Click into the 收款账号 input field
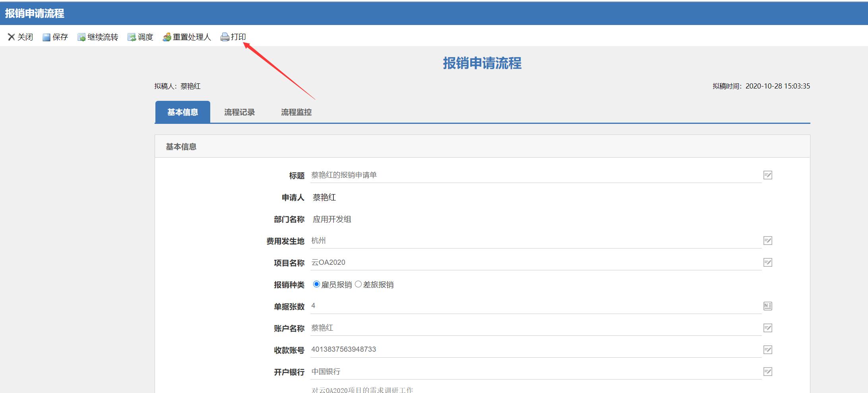This screenshot has height=393, width=868. tap(536, 350)
